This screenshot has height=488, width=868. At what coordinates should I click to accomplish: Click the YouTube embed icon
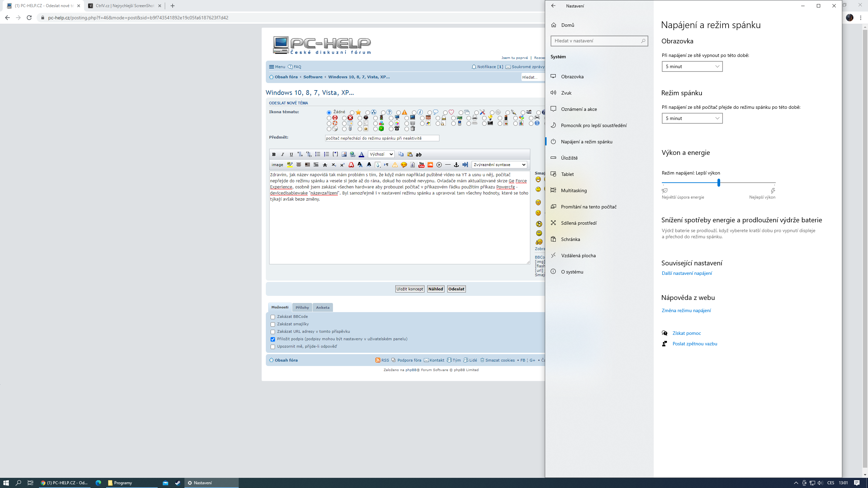pyautogui.click(x=421, y=165)
